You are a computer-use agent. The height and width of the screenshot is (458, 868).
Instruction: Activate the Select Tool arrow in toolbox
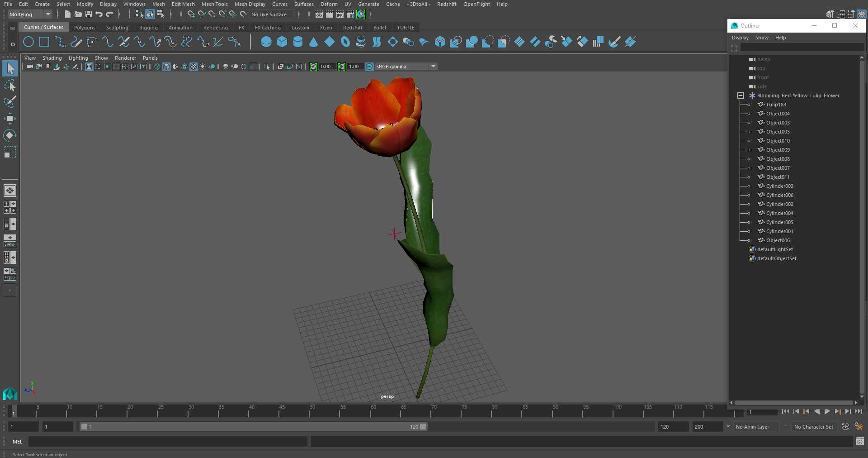tap(10, 68)
